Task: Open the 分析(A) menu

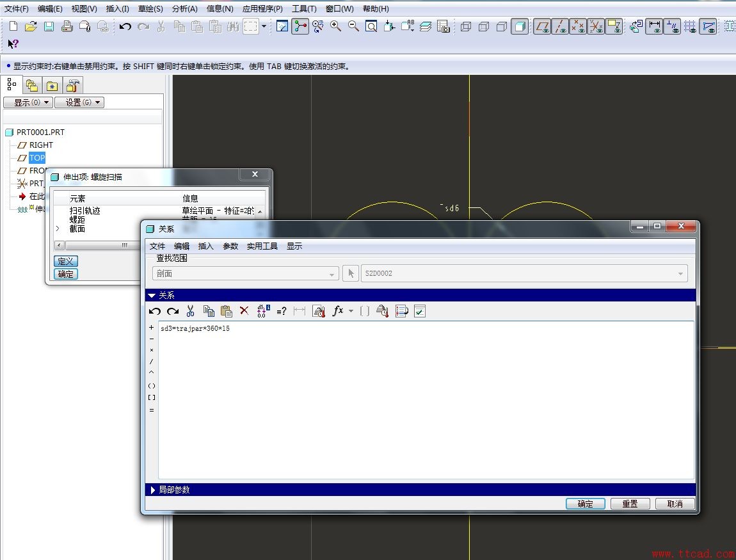Action: [184, 9]
